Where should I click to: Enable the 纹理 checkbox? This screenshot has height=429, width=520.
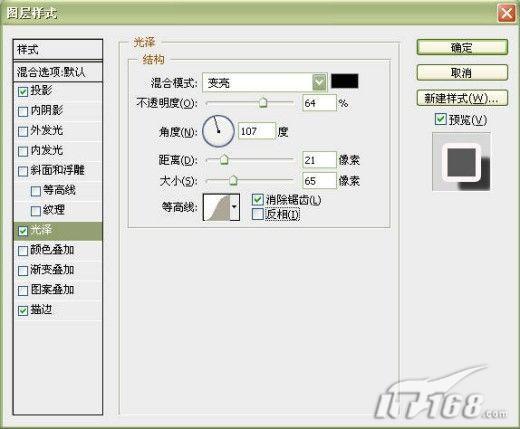(36, 211)
